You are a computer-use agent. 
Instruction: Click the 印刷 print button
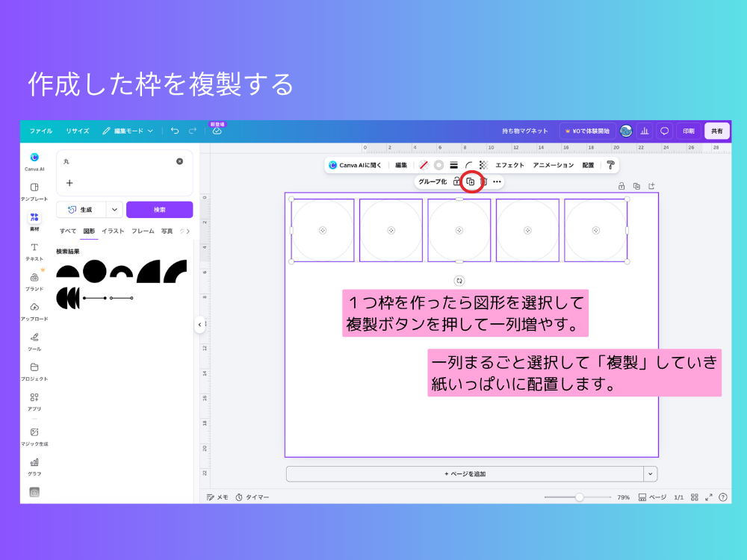tap(689, 131)
